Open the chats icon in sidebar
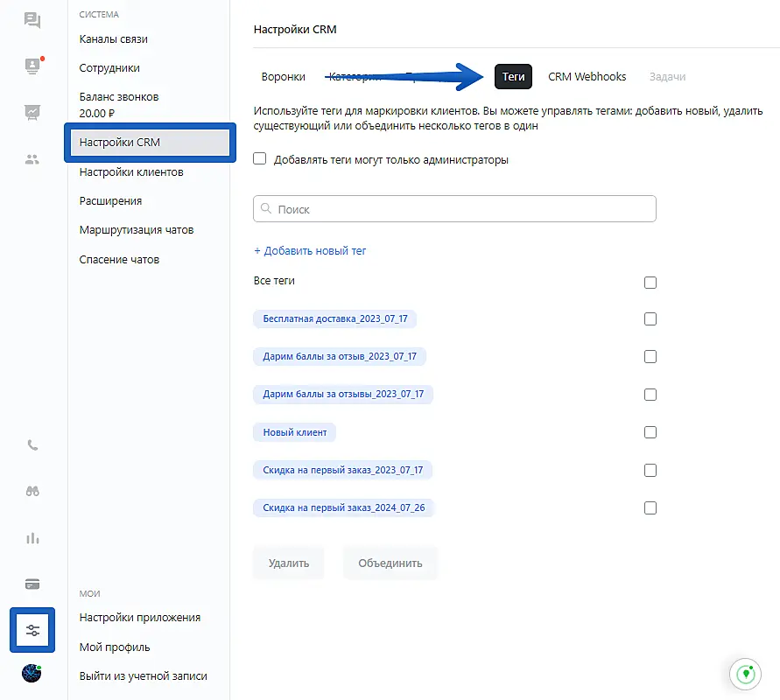The image size is (780, 700). pos(32,20)
